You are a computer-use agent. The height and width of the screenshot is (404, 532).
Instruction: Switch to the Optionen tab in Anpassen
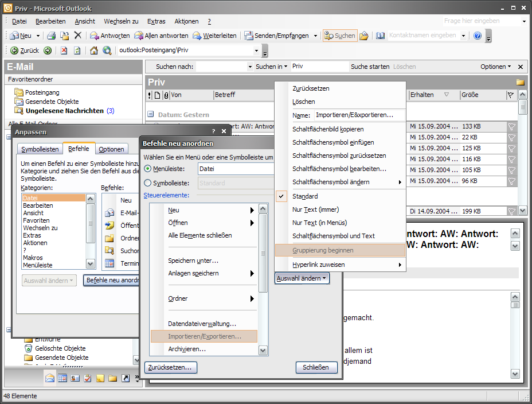pos(111,149)
